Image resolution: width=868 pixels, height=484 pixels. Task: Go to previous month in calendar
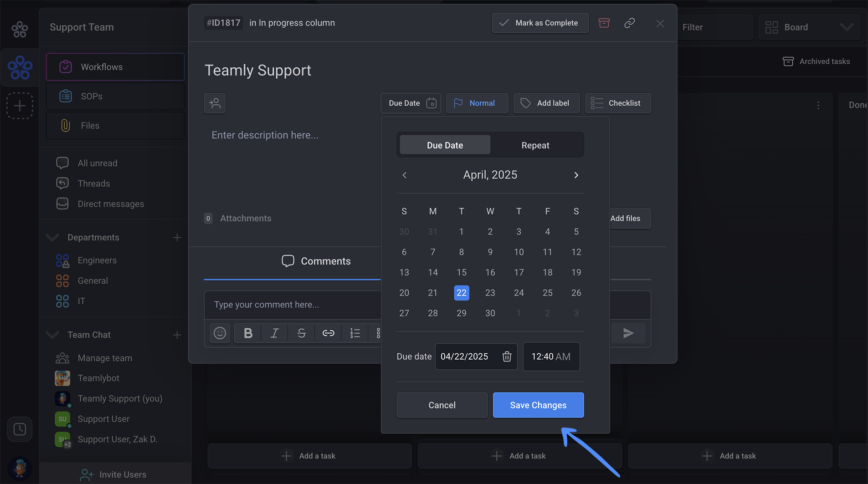coord(404,175)
